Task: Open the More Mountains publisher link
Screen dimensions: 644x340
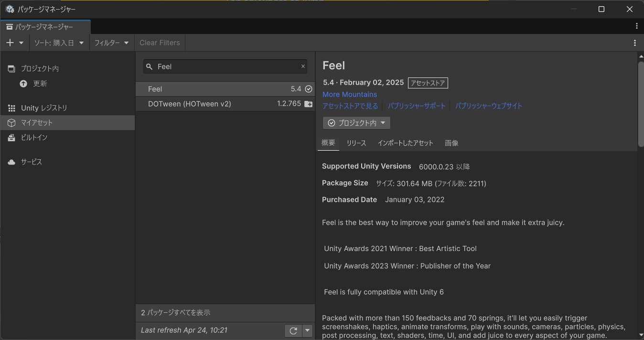Action: [x=350, y=94]
